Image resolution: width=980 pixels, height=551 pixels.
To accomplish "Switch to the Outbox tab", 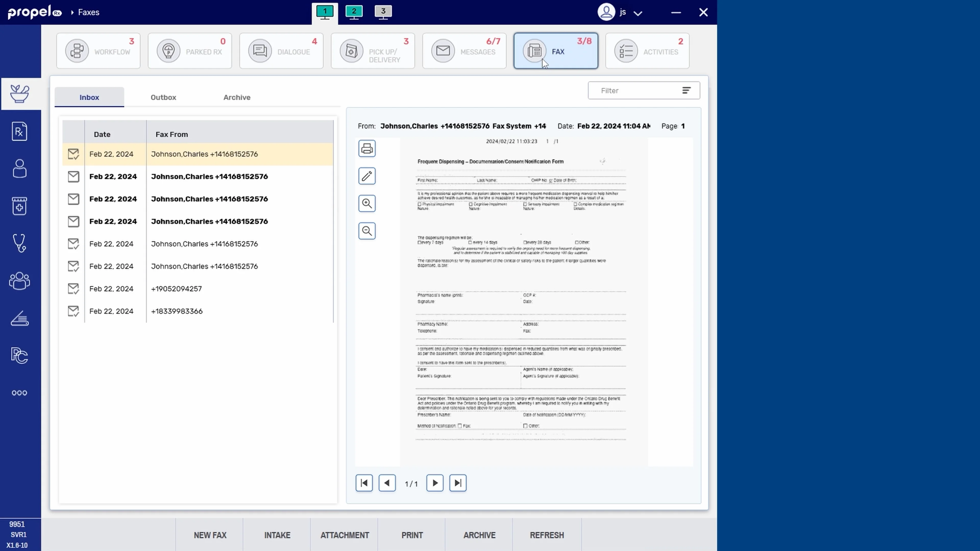I will pos(163,97).
